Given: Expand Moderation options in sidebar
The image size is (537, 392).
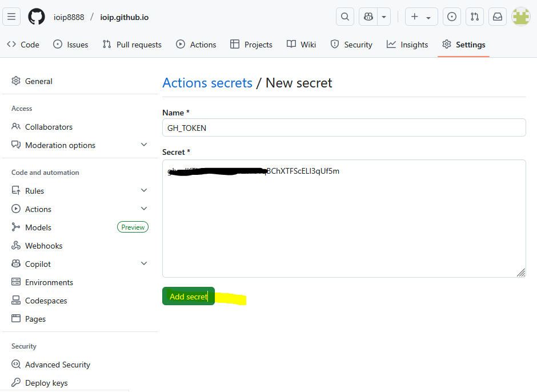Looking at the screenshot, I should 144,145.
